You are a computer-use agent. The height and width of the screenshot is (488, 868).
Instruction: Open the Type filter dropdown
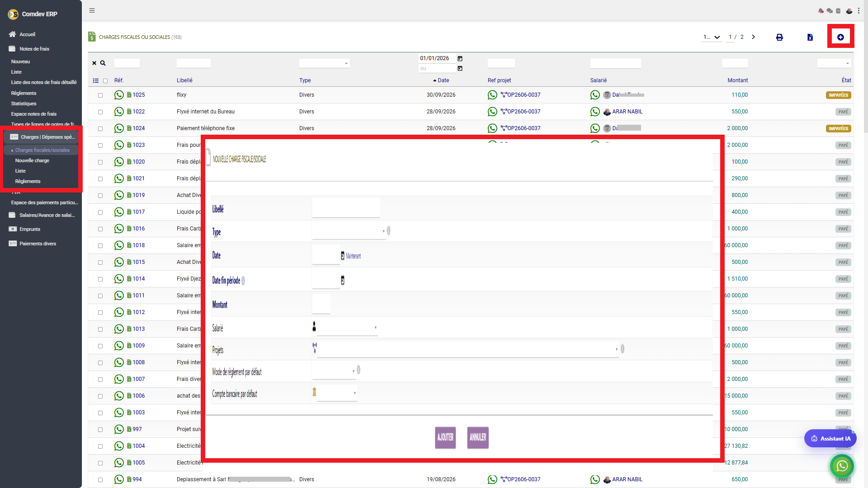pyautogui.click(x=324, y=63)
